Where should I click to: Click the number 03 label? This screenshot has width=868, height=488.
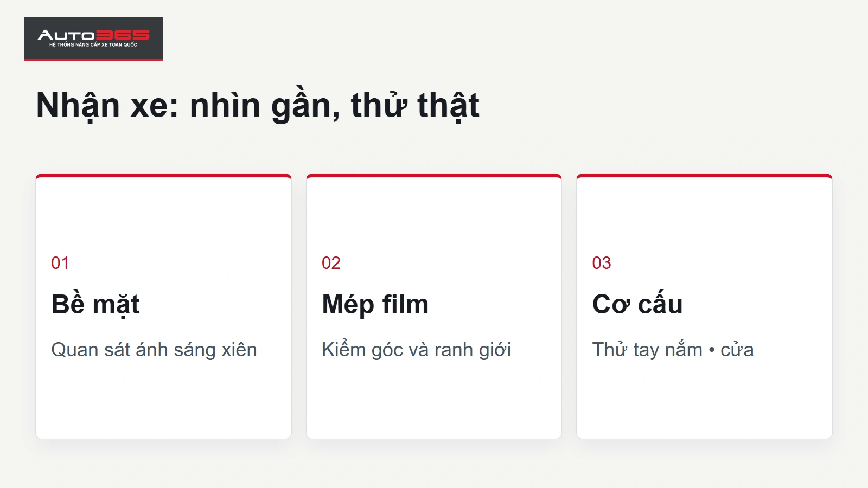602,263
